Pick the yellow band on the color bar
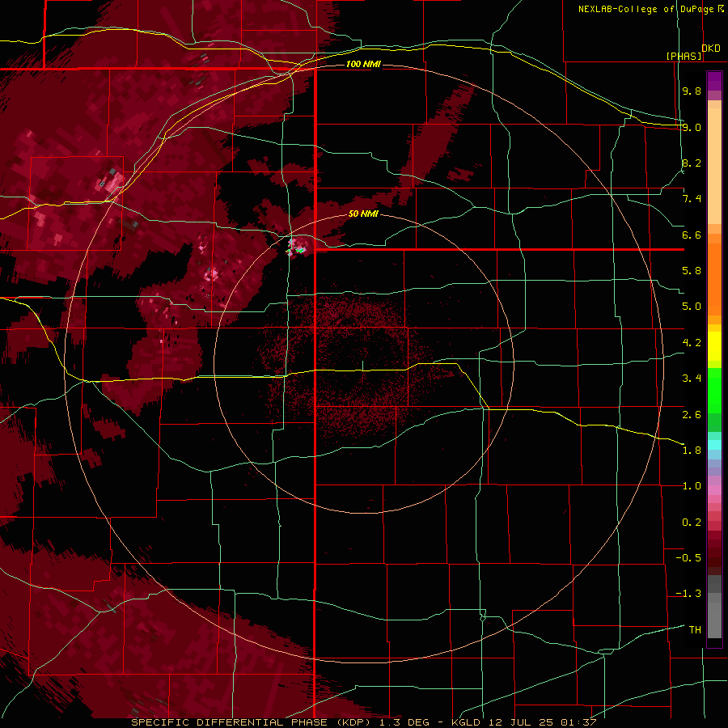This screenshot has width=728, height=728. click(x=714, y=346)
